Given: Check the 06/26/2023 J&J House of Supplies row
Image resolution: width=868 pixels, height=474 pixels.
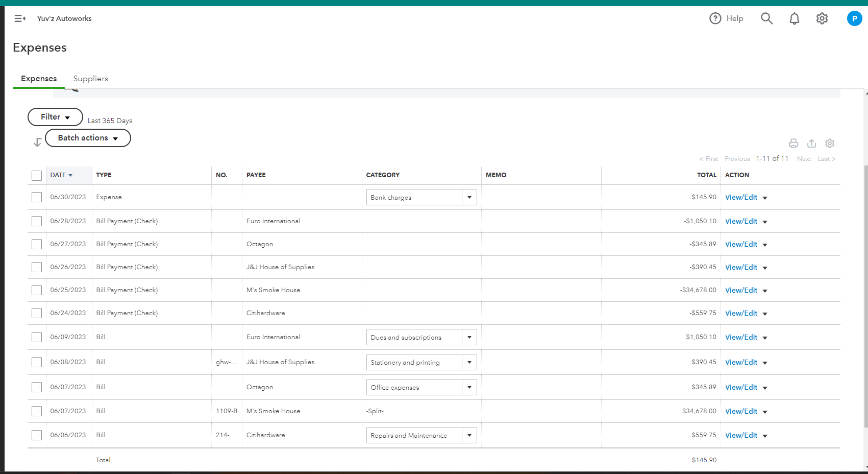Looking at the screenshot, I should click(x=37, y=267).
